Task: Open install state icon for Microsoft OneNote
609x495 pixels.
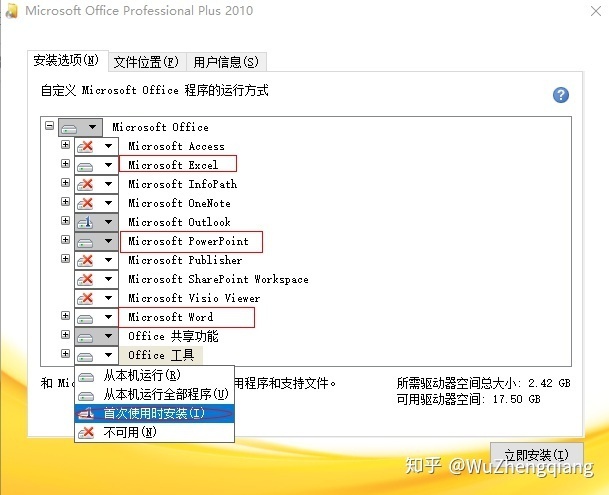Action: [x=85, y=203]
